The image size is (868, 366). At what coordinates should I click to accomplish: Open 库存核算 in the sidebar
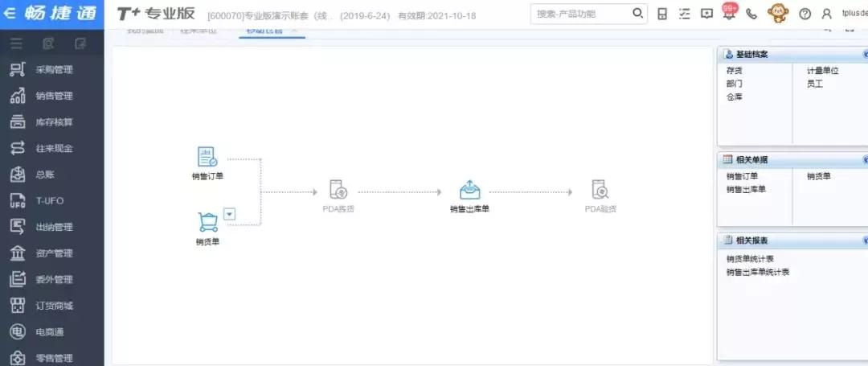(54, 122)
